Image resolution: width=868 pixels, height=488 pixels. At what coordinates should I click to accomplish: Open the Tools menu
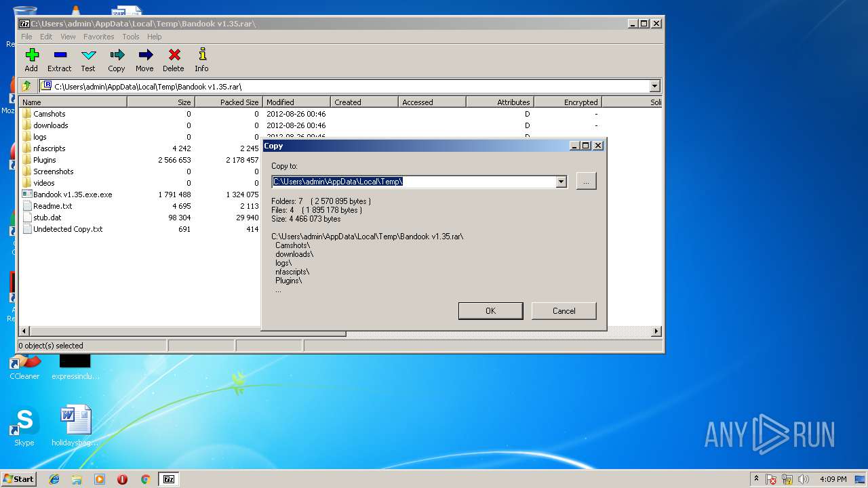131,37
